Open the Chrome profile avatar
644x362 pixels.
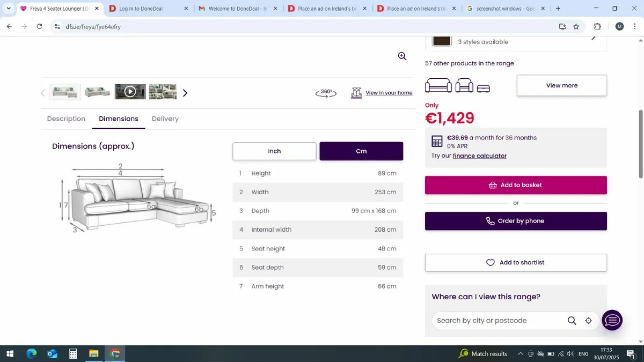pyautogui.click(x=619, y=26)
